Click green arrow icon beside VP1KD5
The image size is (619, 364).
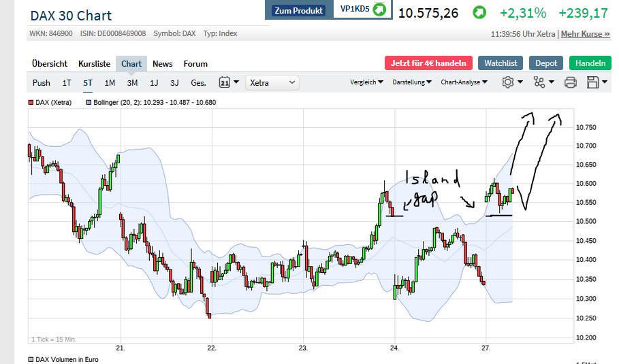pos(379,10)
